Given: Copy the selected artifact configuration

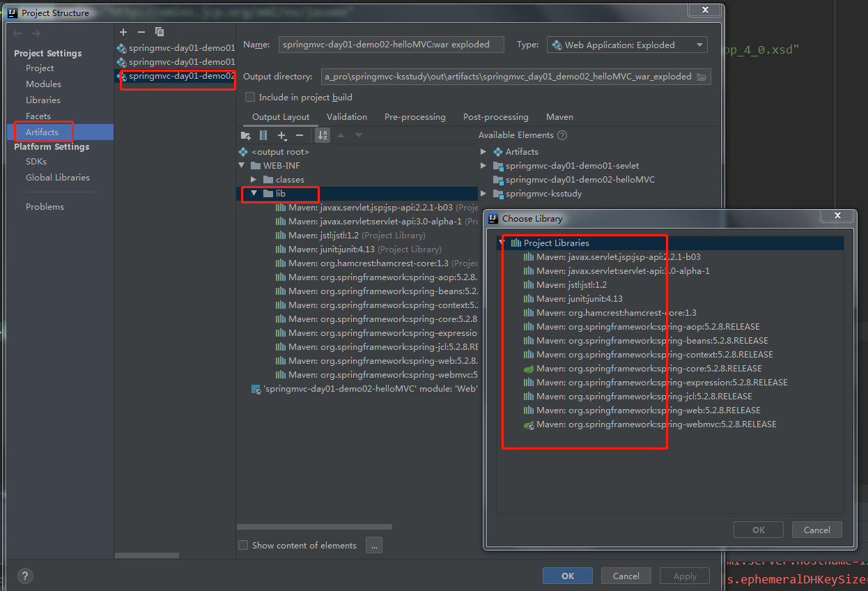Looking at the screenshot, I should [160, 32].
